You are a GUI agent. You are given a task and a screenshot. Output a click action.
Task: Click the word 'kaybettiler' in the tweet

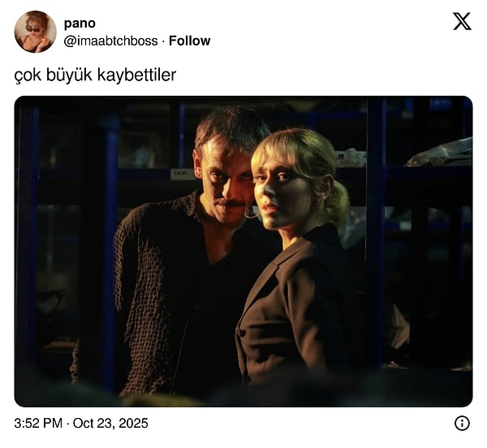136,75
